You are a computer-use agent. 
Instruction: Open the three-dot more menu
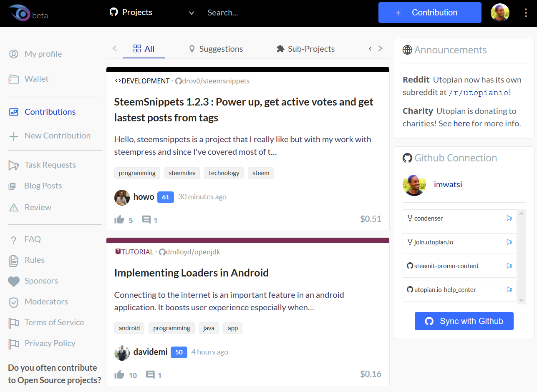(526, 13)
